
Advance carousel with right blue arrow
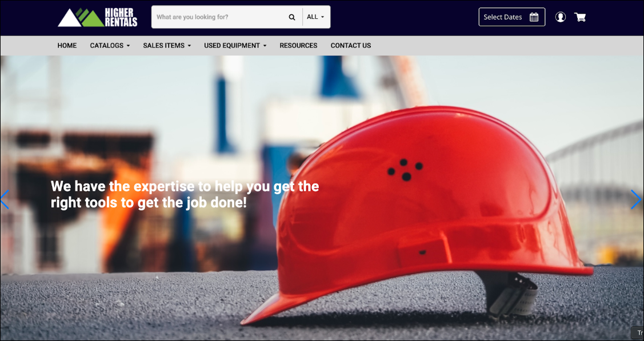coord(636,199)
